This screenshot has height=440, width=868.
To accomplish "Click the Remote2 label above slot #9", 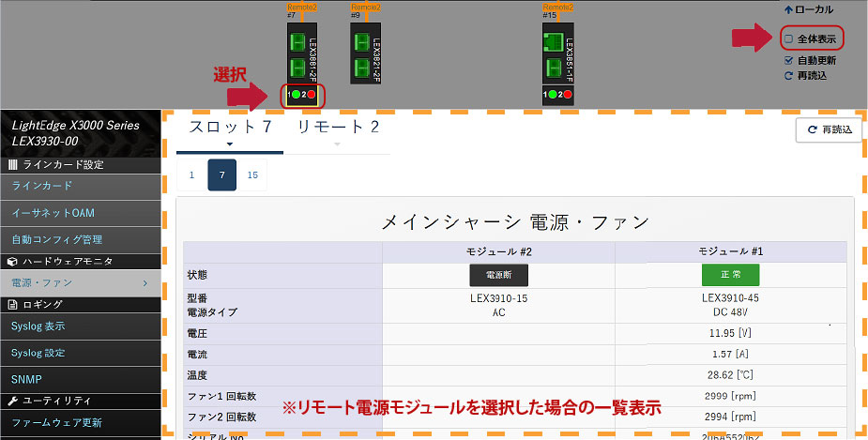I will pyautogui.click(x=366, y=8).
